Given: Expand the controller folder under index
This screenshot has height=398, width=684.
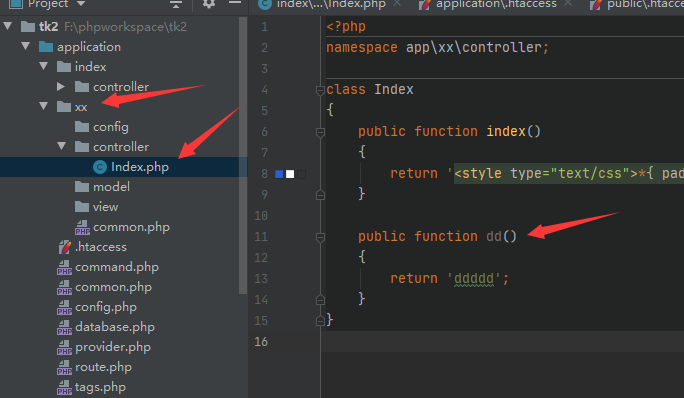Looking at the screenshot, I should pyautogui.click(x=61, y=86).
